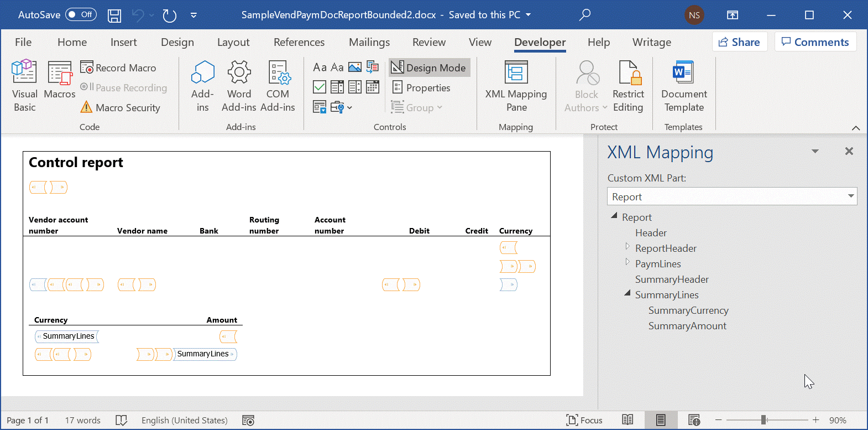Check spelling and grammar status icon
Viewport: 868px width, 430px height.
click(x=121, y=420)
